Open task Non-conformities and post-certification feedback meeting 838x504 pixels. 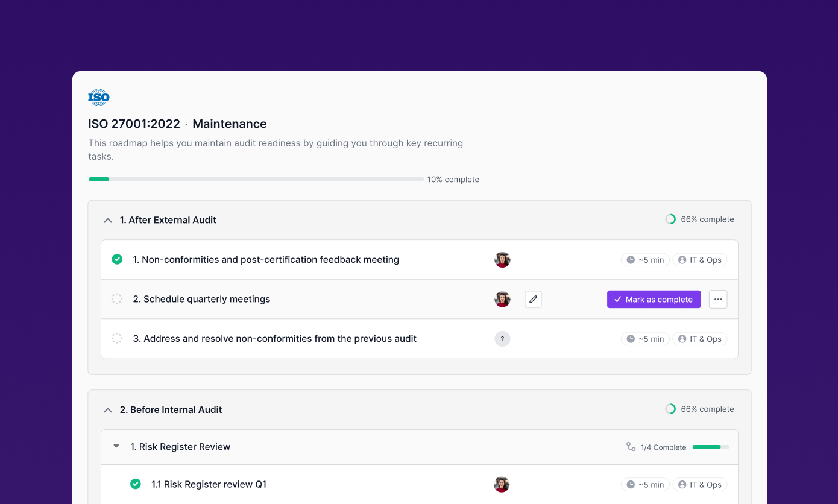click(x=266, y=260)
